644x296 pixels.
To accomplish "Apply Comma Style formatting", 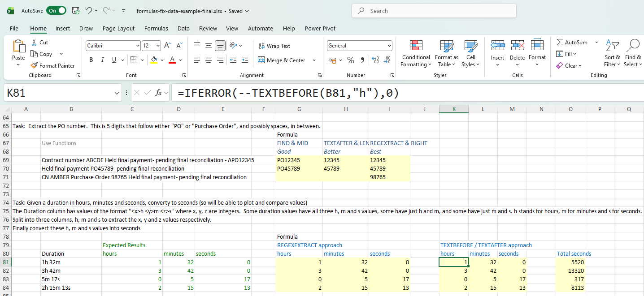I will 362,60.
